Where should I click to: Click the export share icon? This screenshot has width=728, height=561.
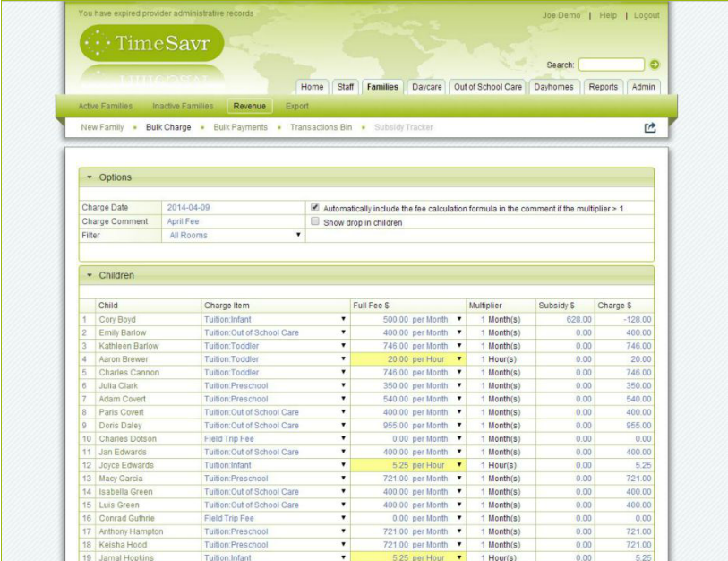click(650, 127)
